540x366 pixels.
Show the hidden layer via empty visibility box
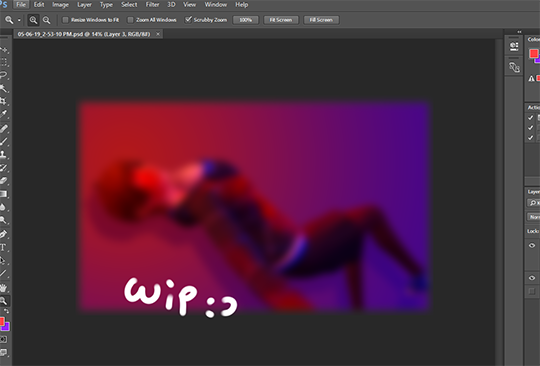click(532, 291)
